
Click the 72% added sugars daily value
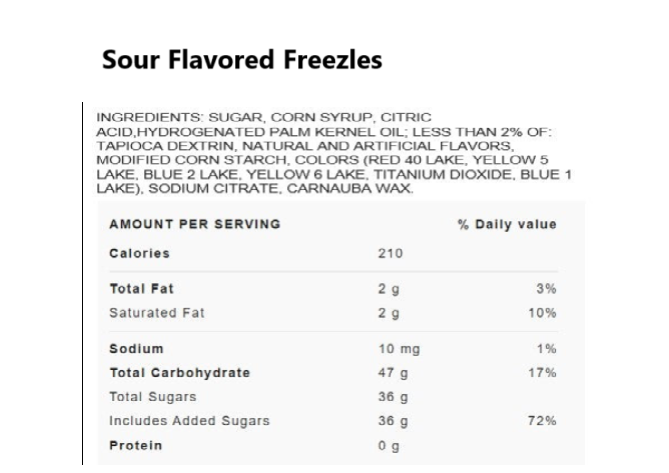[542, 421]
